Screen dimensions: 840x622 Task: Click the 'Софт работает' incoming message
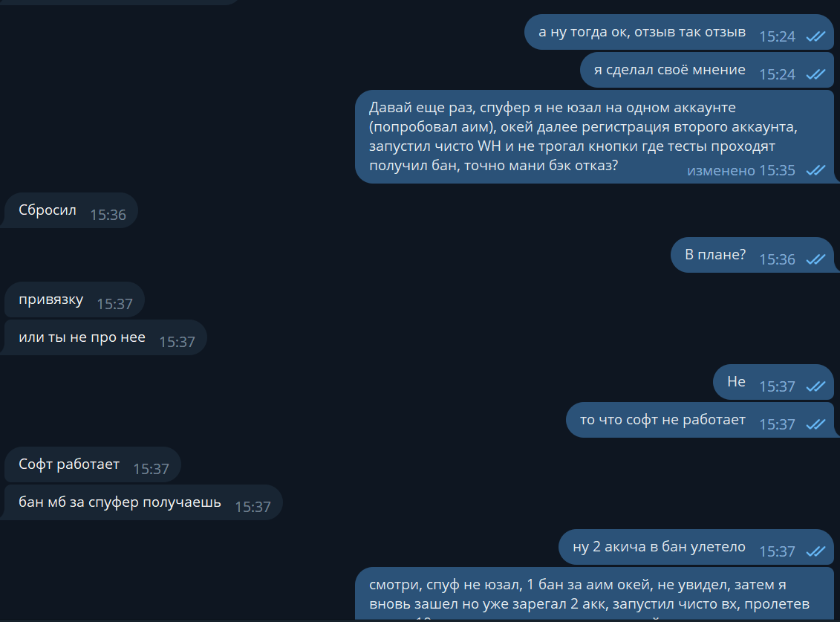69,464
